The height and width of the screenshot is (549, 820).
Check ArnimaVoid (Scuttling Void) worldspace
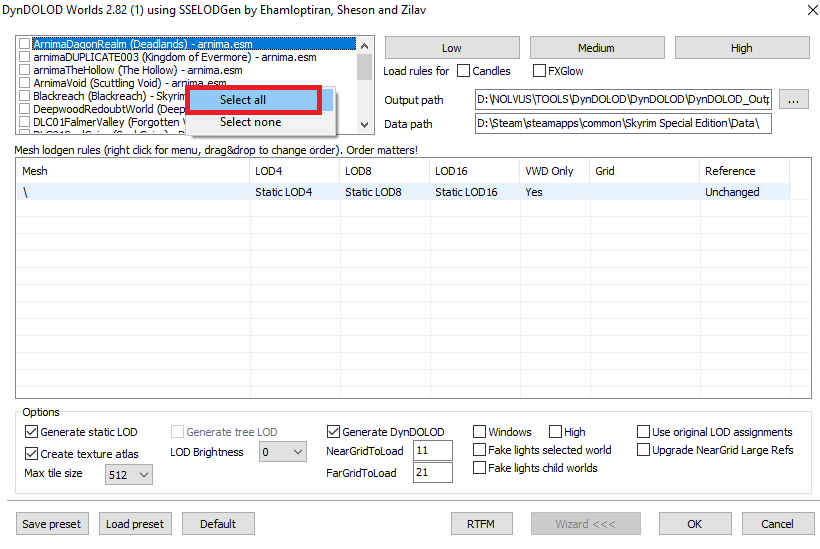coord(24,83)
